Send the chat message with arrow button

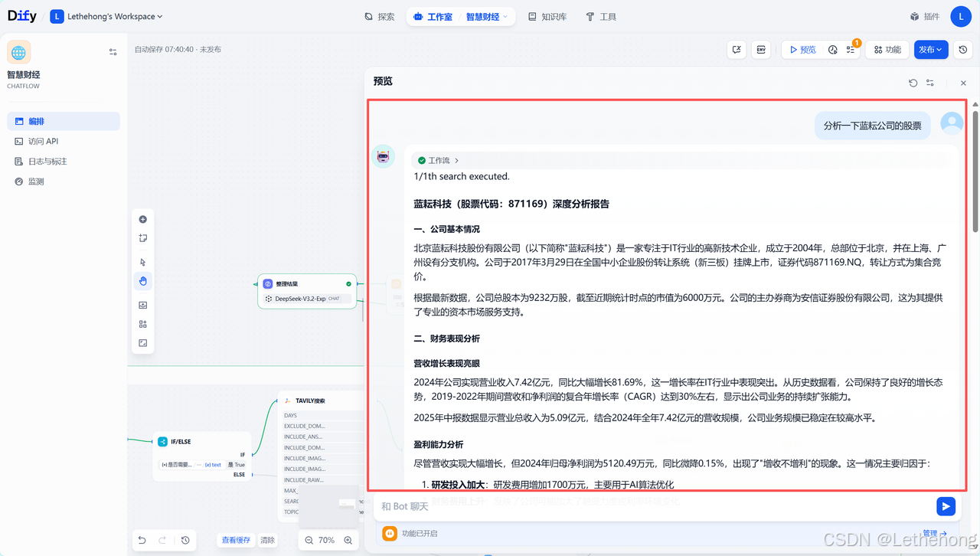[946, 506]
